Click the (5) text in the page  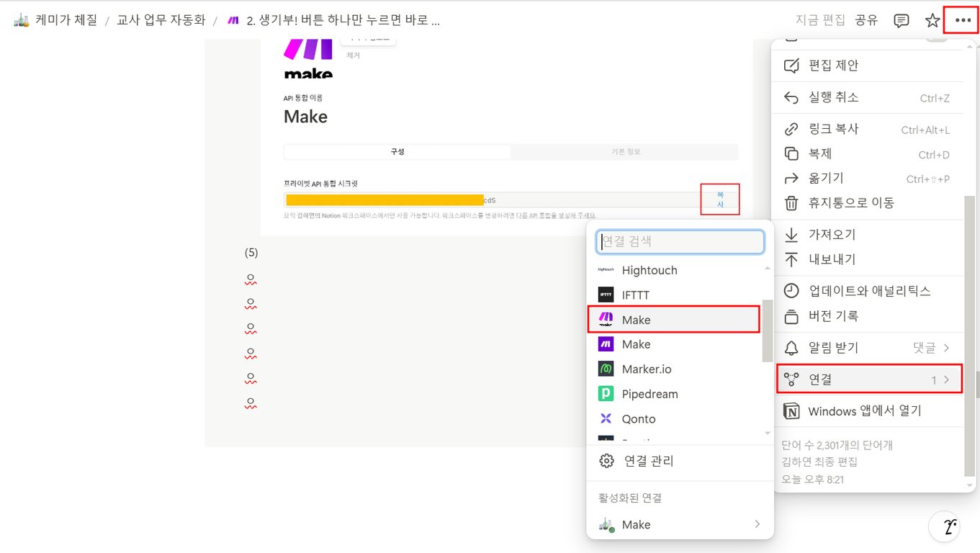click(251, 253)
